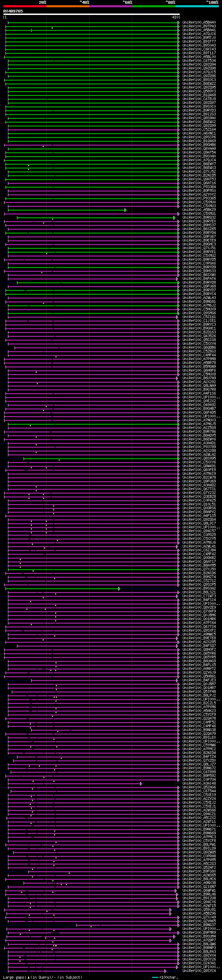Open hit UniRef100_B9TPA3
The height and width of the screenshot is (980, 222).
click(x=199, y=26)
